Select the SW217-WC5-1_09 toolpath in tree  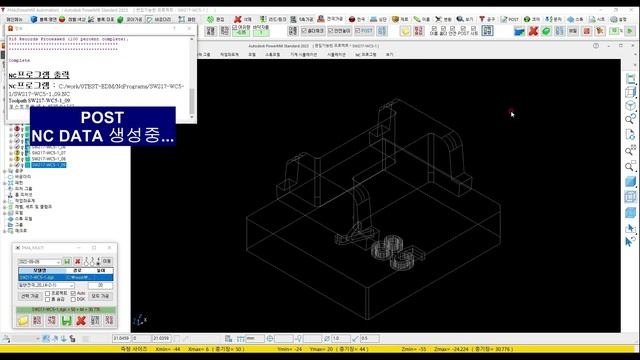coord(49,165)
